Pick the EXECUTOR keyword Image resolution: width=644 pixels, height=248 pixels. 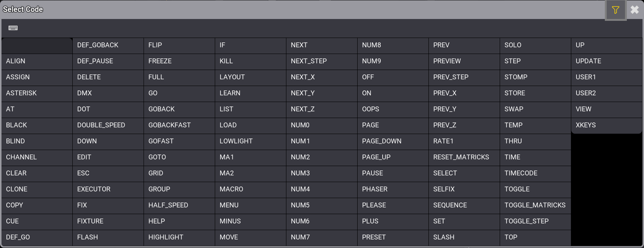[x=108, y=189]
